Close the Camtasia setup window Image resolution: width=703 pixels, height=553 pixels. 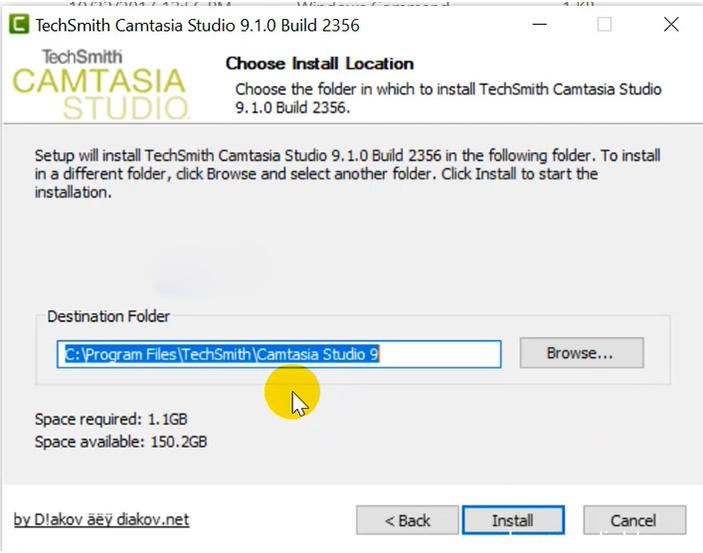(671, 24)
